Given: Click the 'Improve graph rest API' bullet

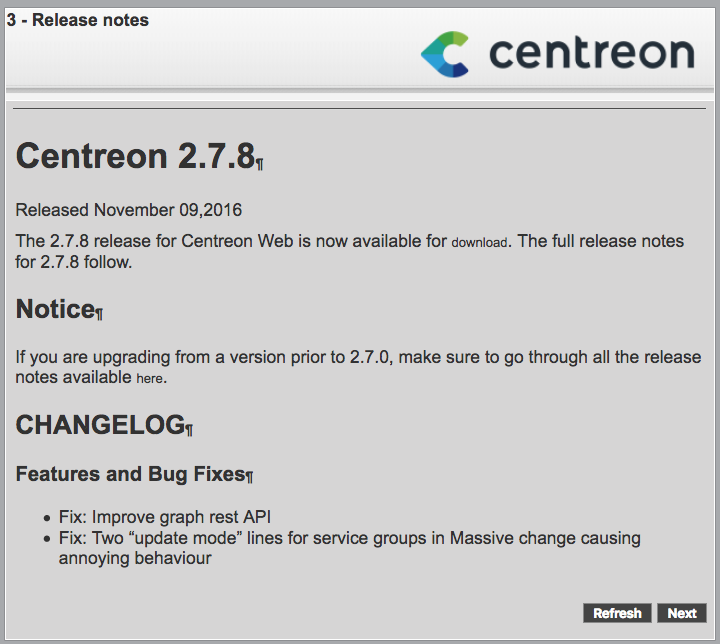Looking at the screenshot, I should click(165, 518).
